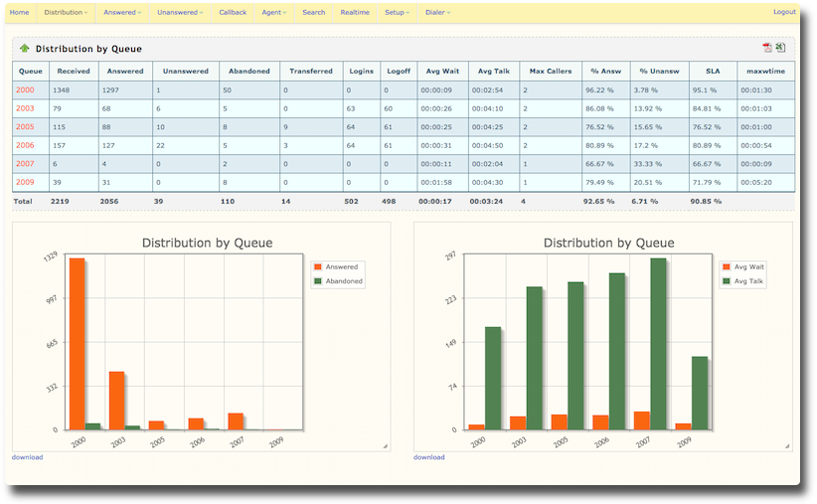Click the Logout link
This screenshot has height=504, width=817.
[784, 12]
